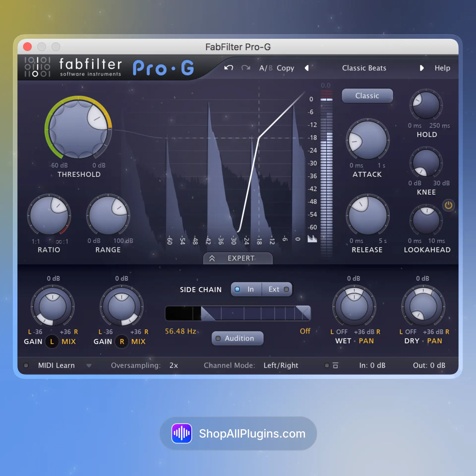Click the FabFilter logo icon

click(x=37, y=67)
